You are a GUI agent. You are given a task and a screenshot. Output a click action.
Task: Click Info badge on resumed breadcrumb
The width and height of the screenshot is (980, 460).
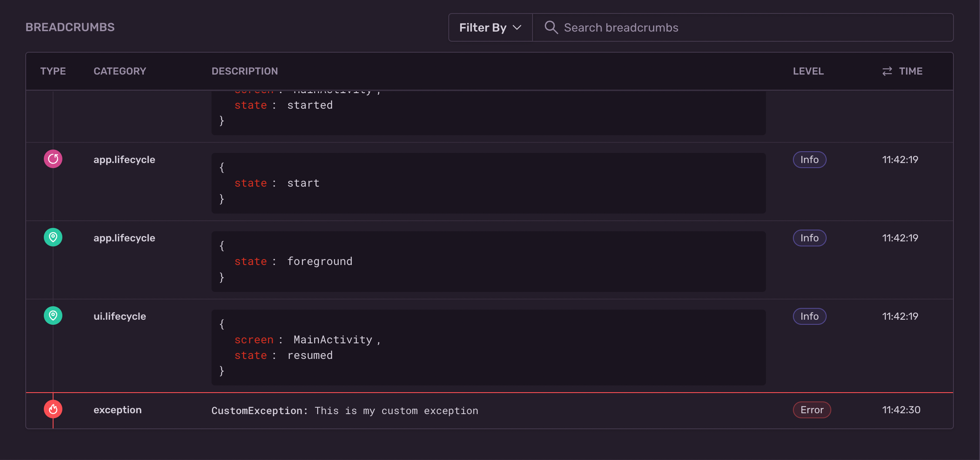coord(809,316)
